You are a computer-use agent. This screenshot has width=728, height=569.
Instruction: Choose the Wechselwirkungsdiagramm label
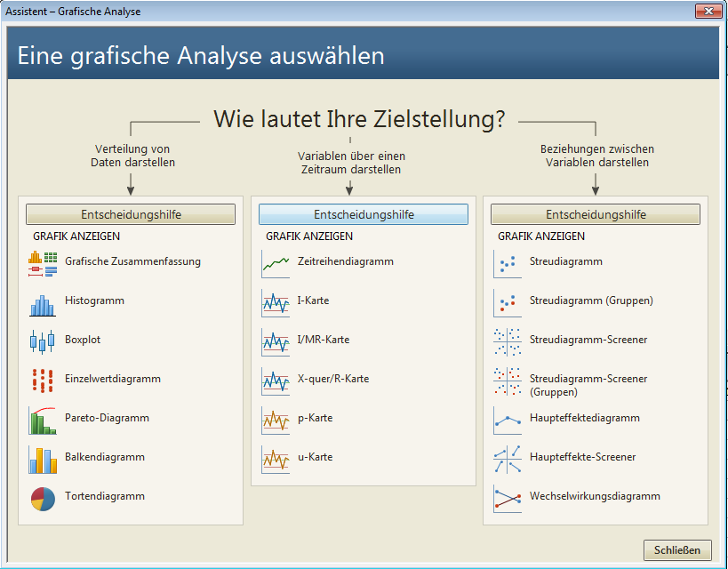click(x=595, y=496)
